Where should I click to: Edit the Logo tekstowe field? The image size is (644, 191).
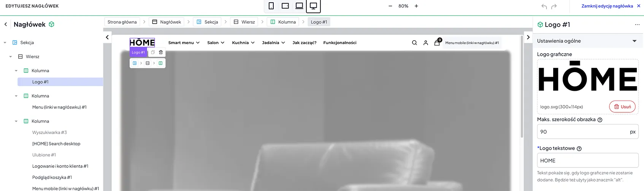(x=588, y=161)
